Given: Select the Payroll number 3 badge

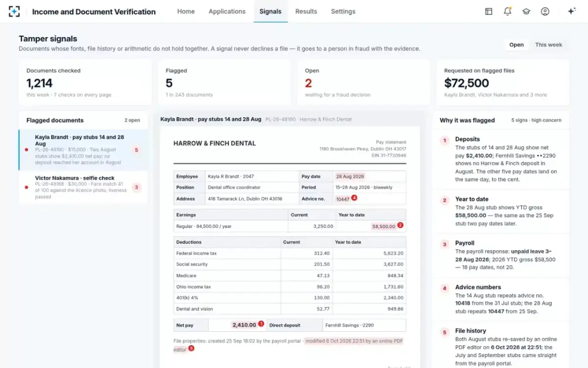Looking at the screenshot, I should coord(445,244).
